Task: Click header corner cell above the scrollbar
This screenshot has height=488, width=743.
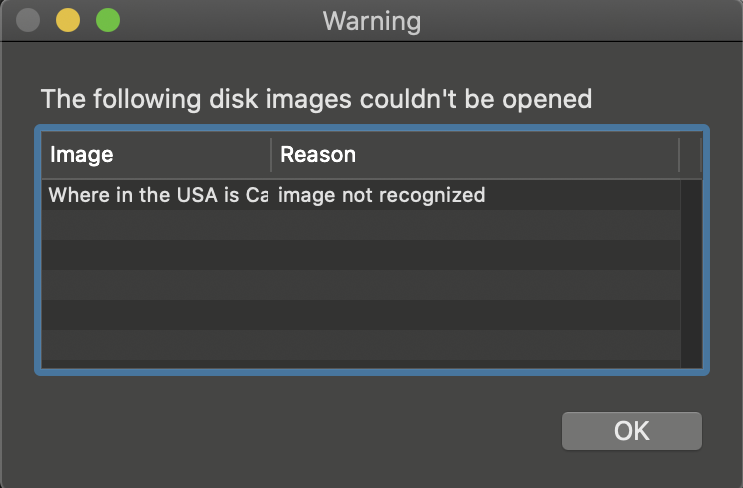Action: point(691,155)
